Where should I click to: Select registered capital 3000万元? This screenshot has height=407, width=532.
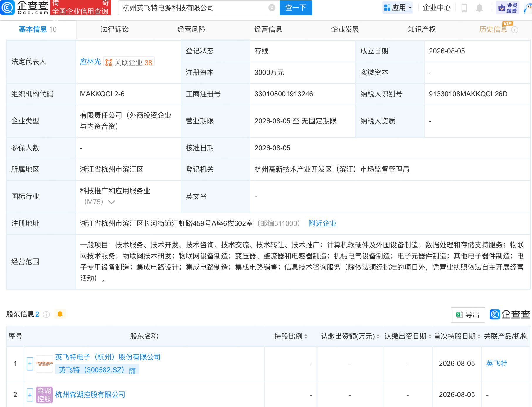point(269,73)
